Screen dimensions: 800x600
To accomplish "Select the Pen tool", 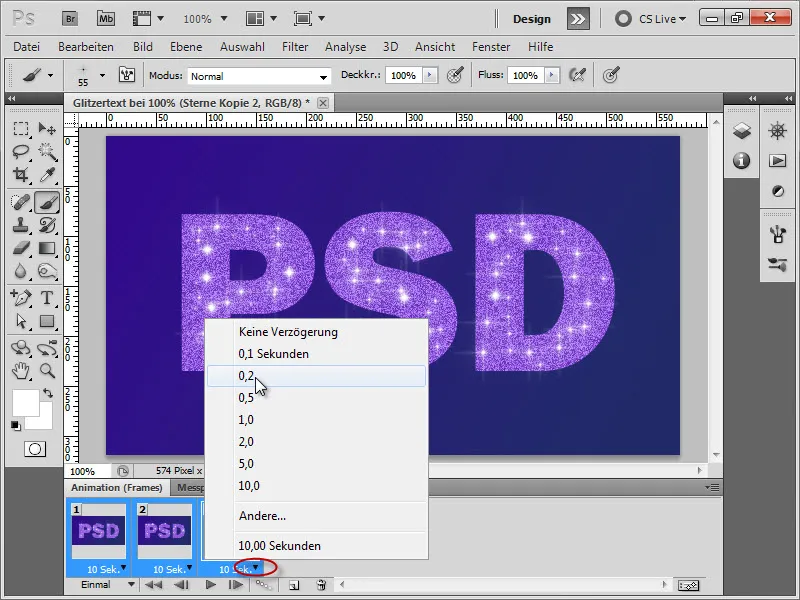I will 21,297.
